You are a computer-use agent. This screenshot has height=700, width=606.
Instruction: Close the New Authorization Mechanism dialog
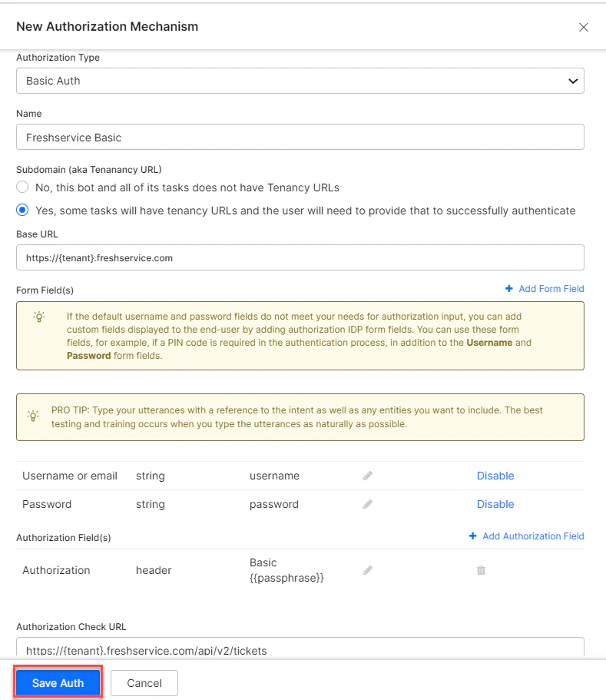pyautogui.click(x=584, y=27)
